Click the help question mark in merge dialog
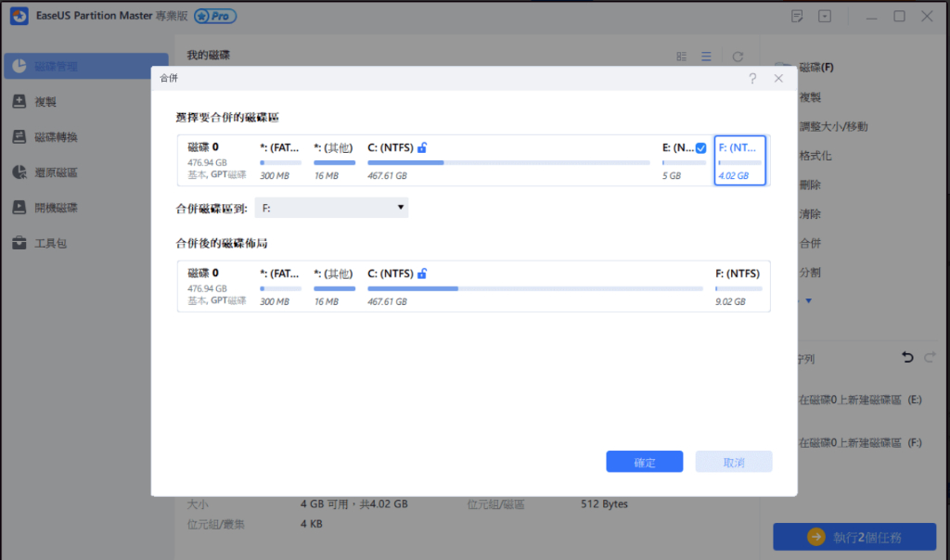The width and height of the screenshot is (950, 560). (752, 80)
